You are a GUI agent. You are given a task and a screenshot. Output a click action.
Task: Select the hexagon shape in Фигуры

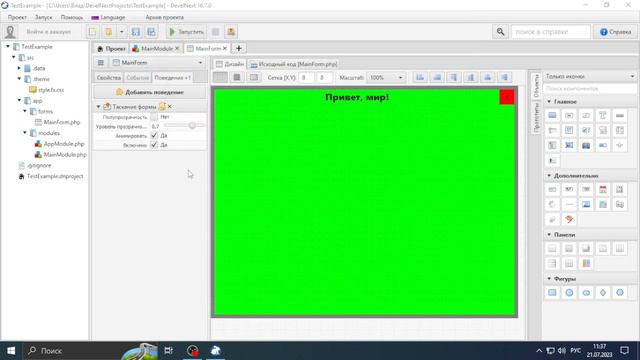(x=620, y=293)
